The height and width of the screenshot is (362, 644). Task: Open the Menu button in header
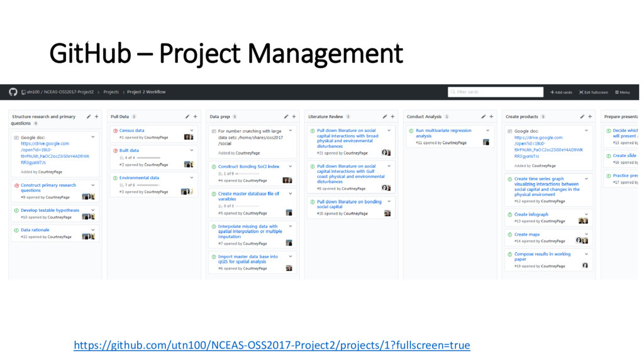point(622,92)
